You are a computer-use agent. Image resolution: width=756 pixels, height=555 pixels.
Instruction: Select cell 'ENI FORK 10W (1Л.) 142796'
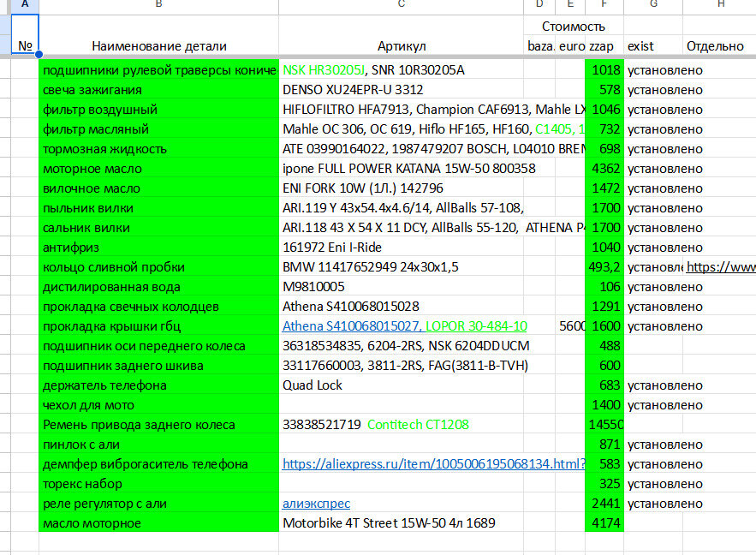[402, 188]
